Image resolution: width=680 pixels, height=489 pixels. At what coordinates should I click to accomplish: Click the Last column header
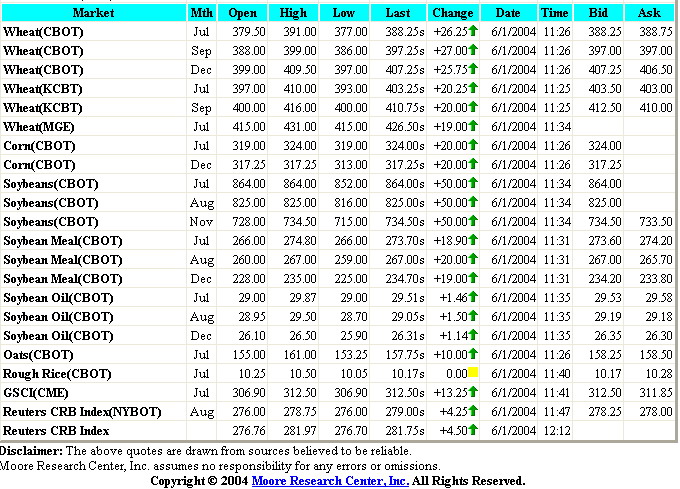[398, 13]
